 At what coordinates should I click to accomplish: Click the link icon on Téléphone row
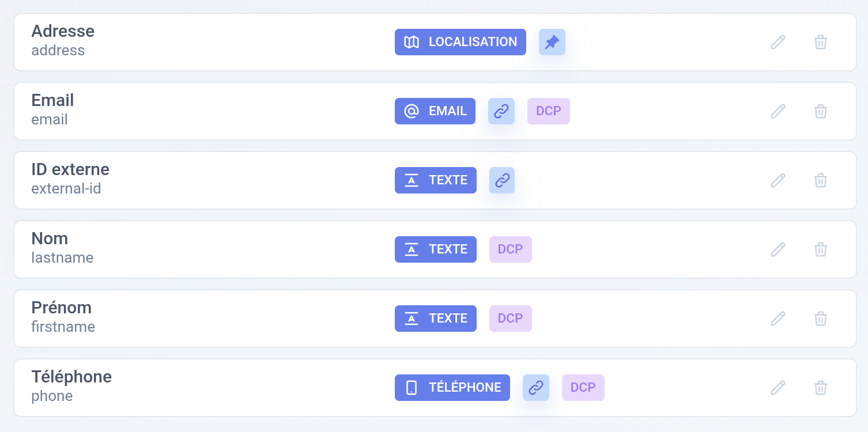(x=536, y=388)
